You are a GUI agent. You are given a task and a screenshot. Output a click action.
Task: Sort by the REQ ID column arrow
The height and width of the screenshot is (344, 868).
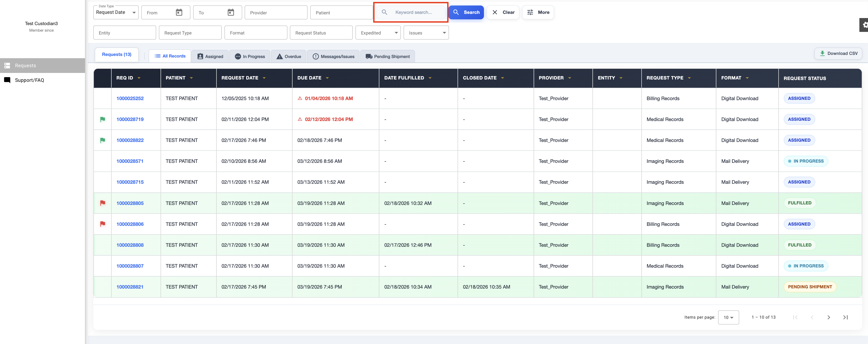(x=139, y=78)
